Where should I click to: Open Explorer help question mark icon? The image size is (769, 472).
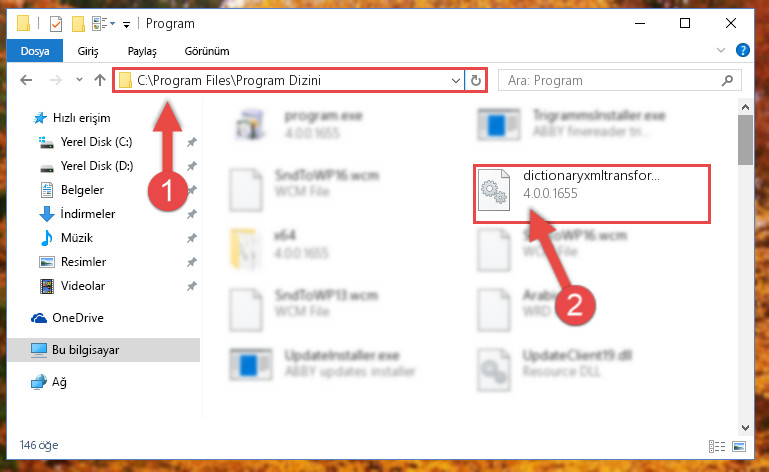[743, 50]
